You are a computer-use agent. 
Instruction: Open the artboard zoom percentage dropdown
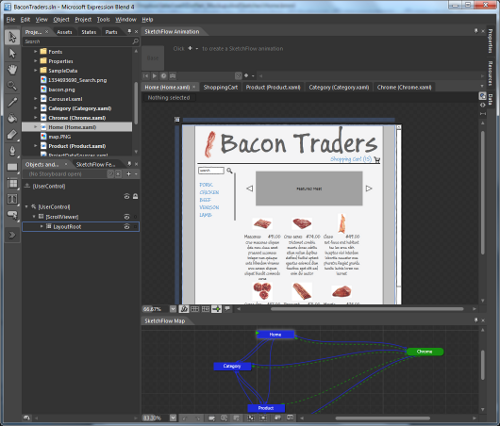[173, 309]
